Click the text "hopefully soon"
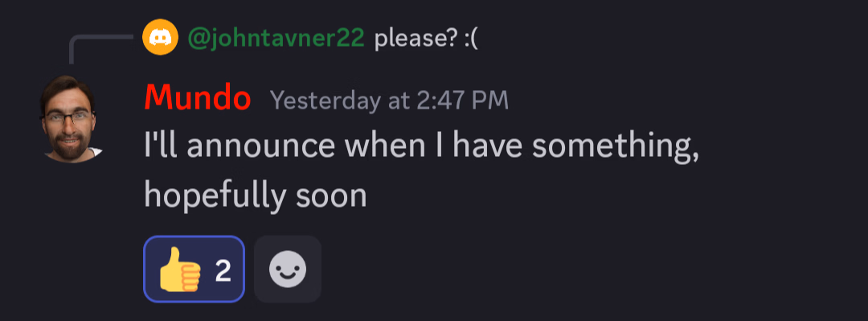 click(256, 195)
